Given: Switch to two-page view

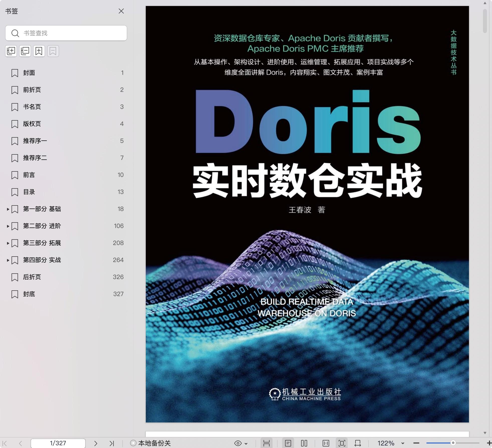Looking at the screenshot, I should point(304,443).
